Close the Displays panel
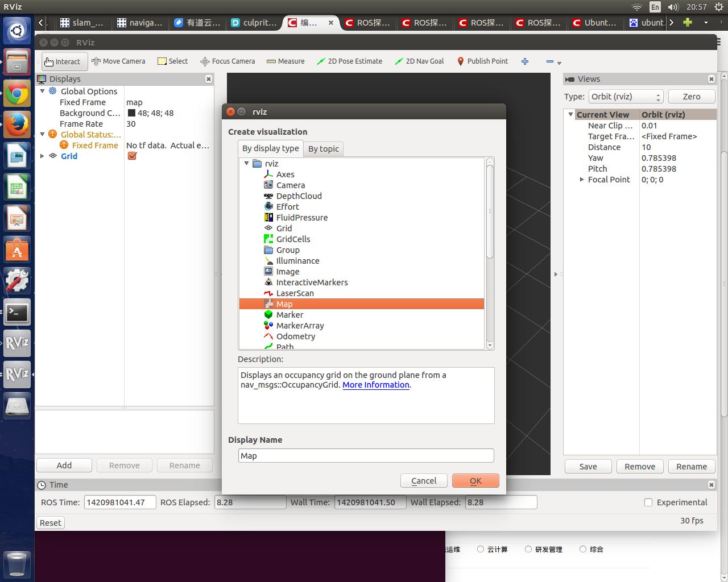Viewport: 728px width, 582px height. tap(209, 79)
